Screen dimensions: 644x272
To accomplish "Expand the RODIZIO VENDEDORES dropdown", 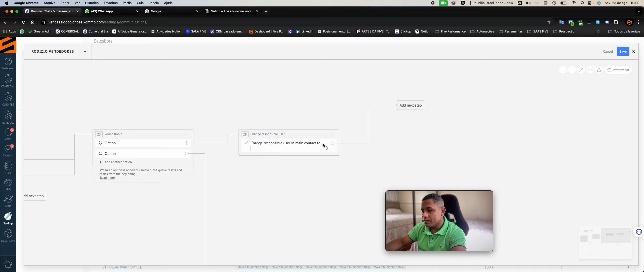I will [85, 51].
